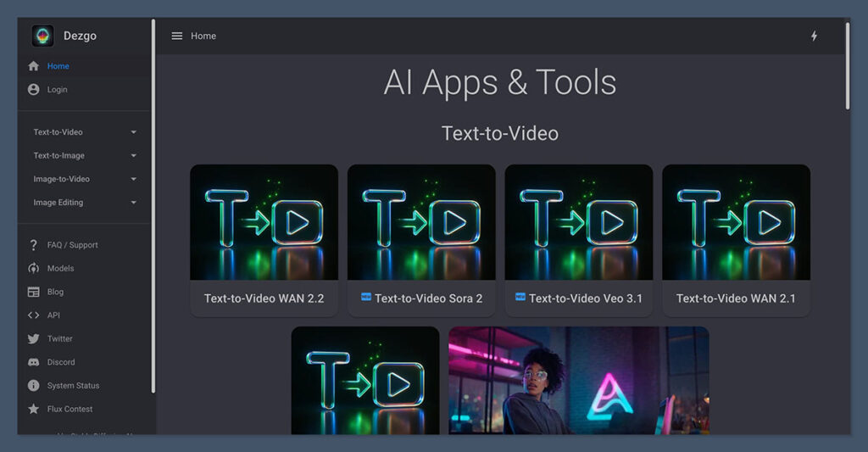Click the sidebar vertical scrollbar
This screenshot has height=452, width=868.
click(x=153, y=206)
